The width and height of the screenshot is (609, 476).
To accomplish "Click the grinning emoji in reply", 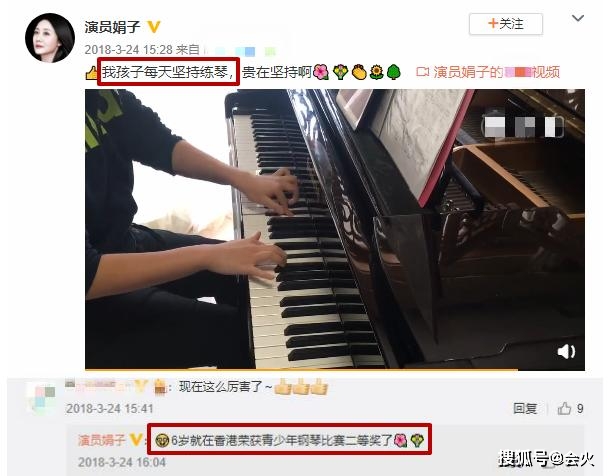I will [x=162, y=440].
